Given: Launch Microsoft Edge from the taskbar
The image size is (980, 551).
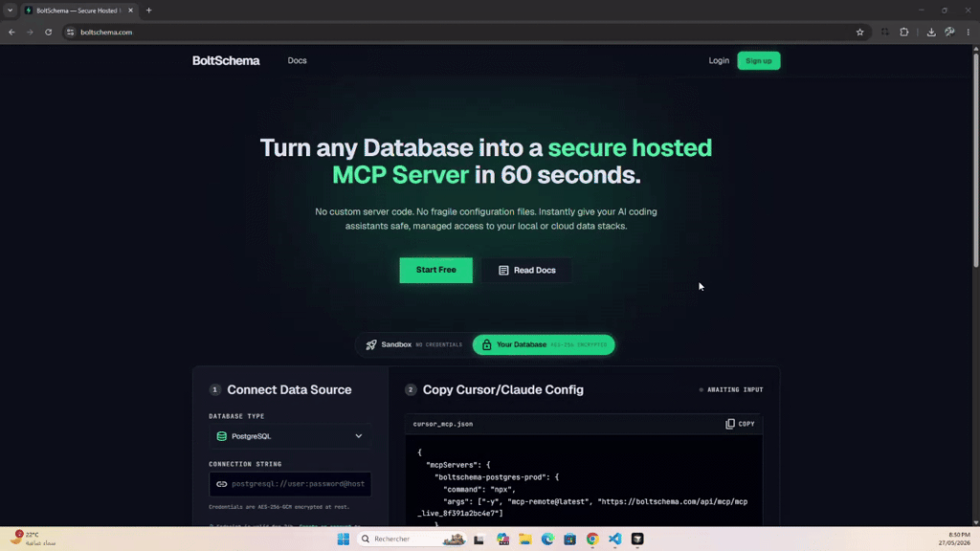Looking at the screenshot, I should click(x=547, y=539).
